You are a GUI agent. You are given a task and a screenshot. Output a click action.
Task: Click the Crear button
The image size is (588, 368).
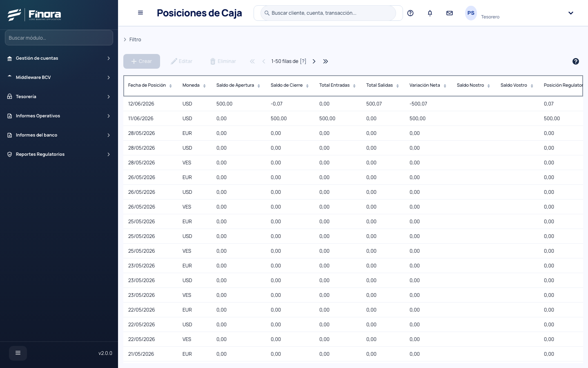(142, 61)
